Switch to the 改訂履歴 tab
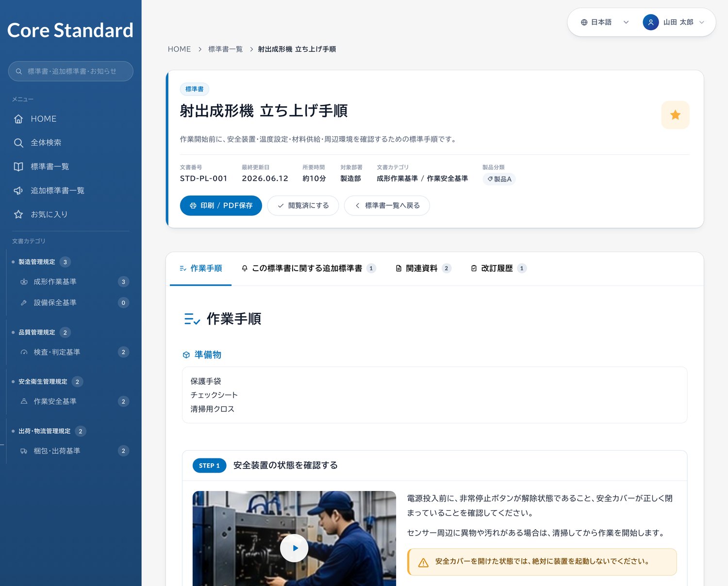Viewport: 728px width, 586px height. point(498,268)
